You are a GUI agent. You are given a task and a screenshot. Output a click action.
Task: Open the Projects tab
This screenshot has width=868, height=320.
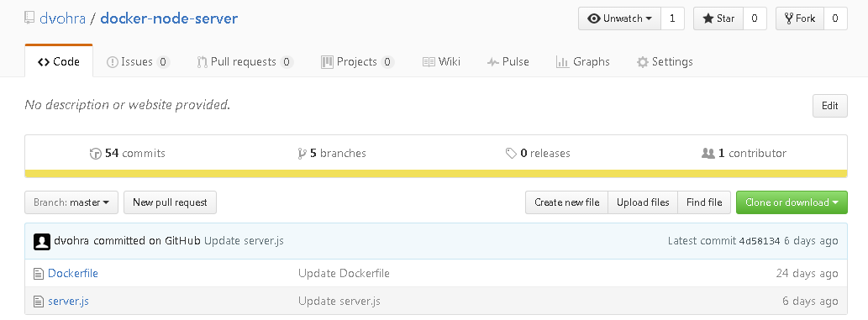(357, 61)
